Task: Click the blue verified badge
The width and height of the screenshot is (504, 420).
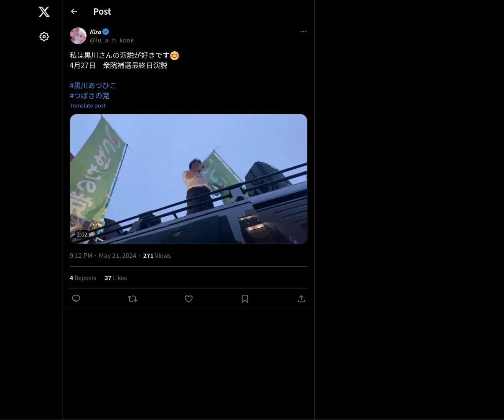Action: click(x=106, y=31)
